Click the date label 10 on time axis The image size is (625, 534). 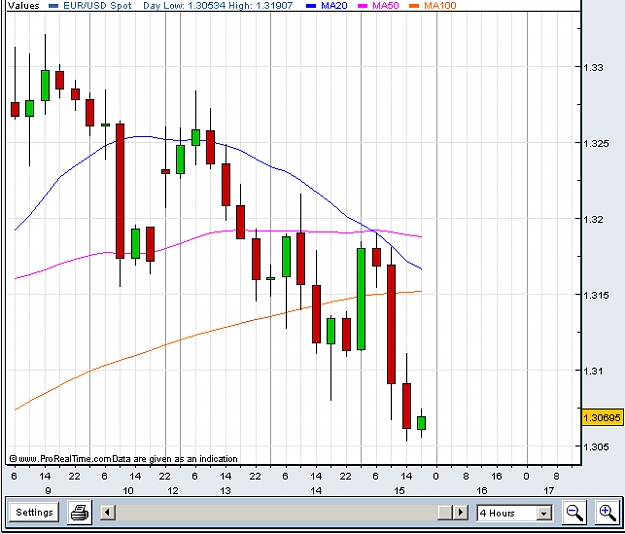click(x=128, y=491)
